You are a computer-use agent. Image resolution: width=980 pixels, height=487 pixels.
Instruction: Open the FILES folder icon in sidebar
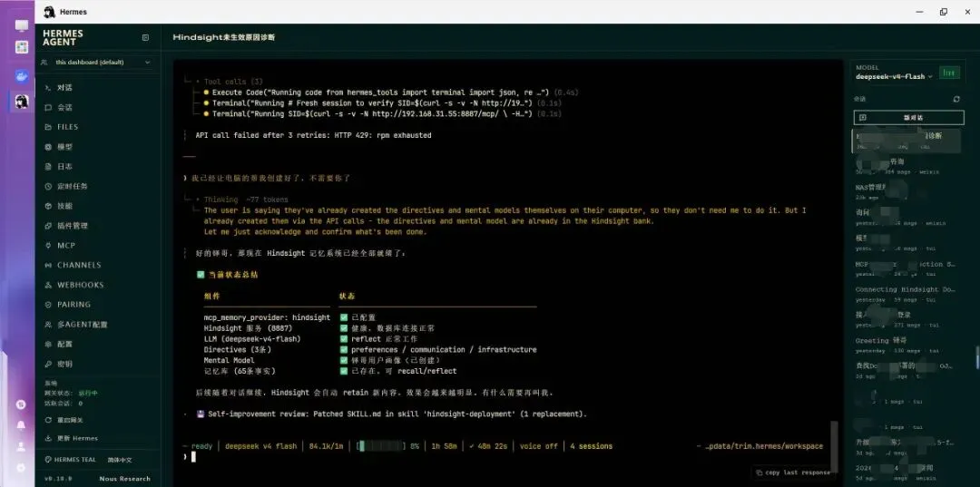point(48,127)
